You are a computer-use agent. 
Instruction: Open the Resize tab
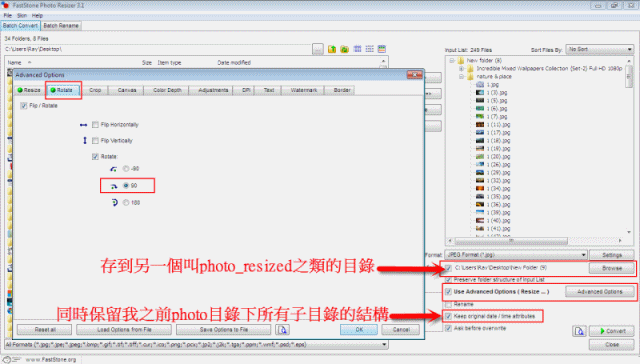pos(29,90)
